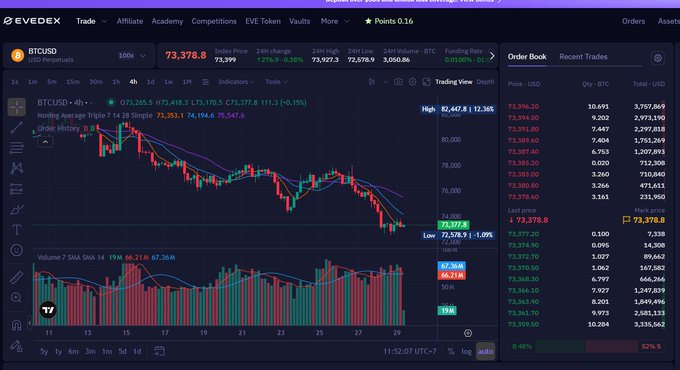
Task: Toggle percent scale on price axis
Action: [x=451, y=351]
